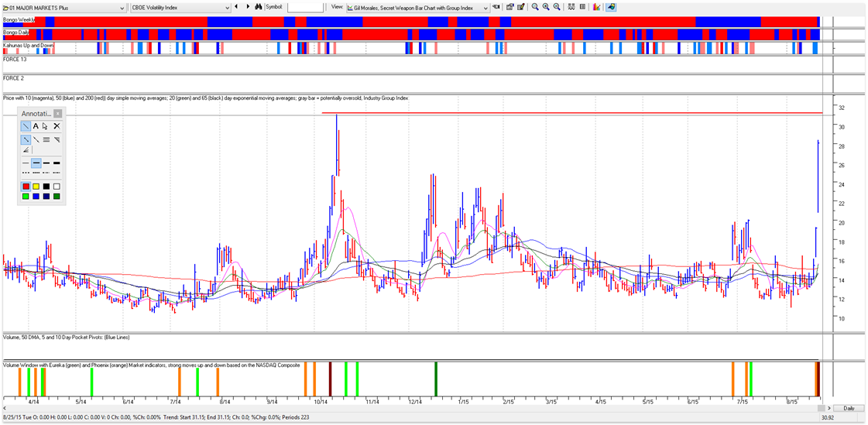Pick the white annotation color swatch
The image size is (868, 425).
click(x=57, y=187)
